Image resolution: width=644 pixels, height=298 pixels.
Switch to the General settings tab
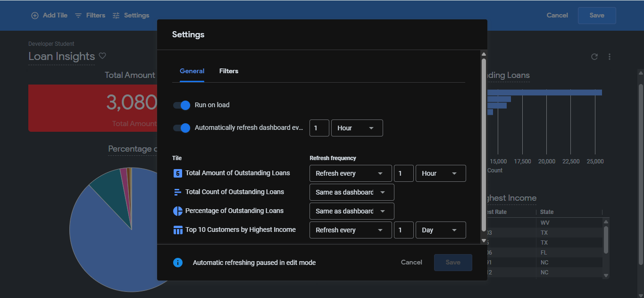(192, 71)
